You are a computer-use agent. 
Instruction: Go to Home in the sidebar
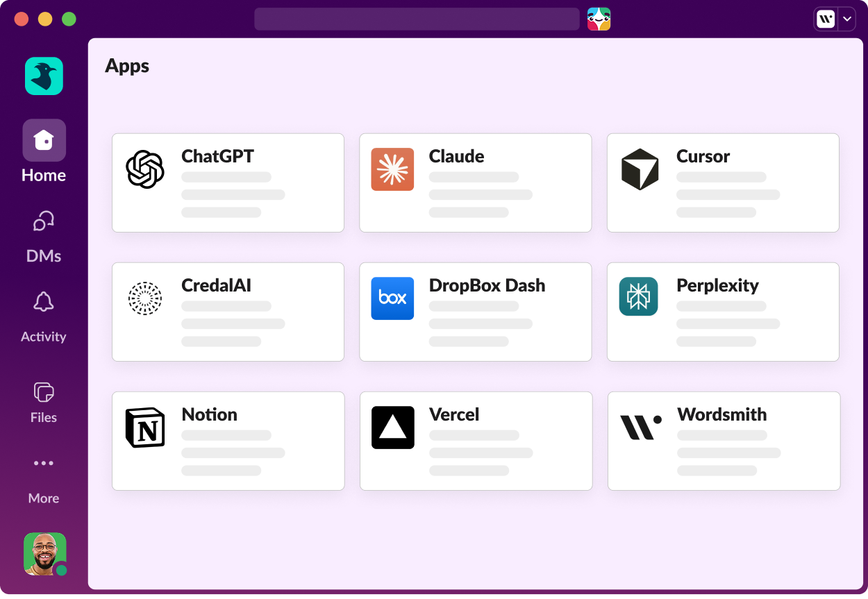[44, 151]
